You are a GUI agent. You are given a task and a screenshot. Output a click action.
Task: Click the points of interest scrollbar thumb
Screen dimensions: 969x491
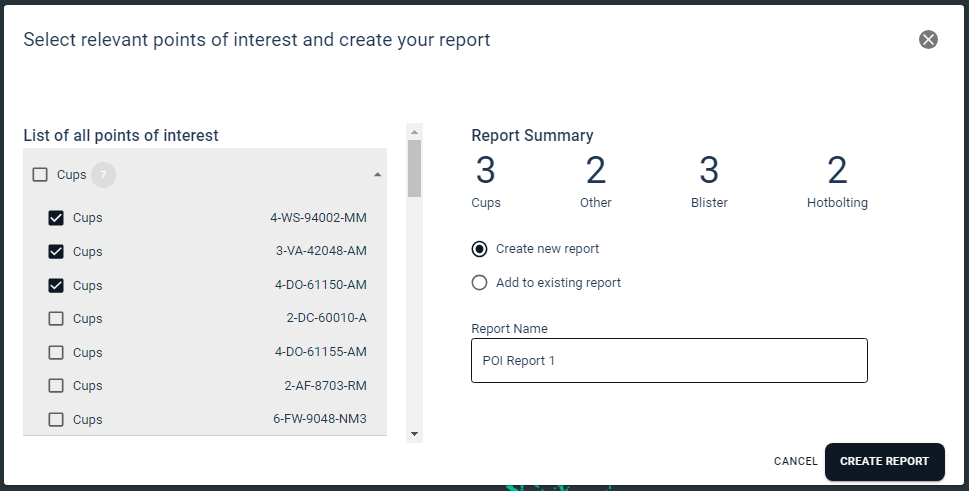coord(414,168)
